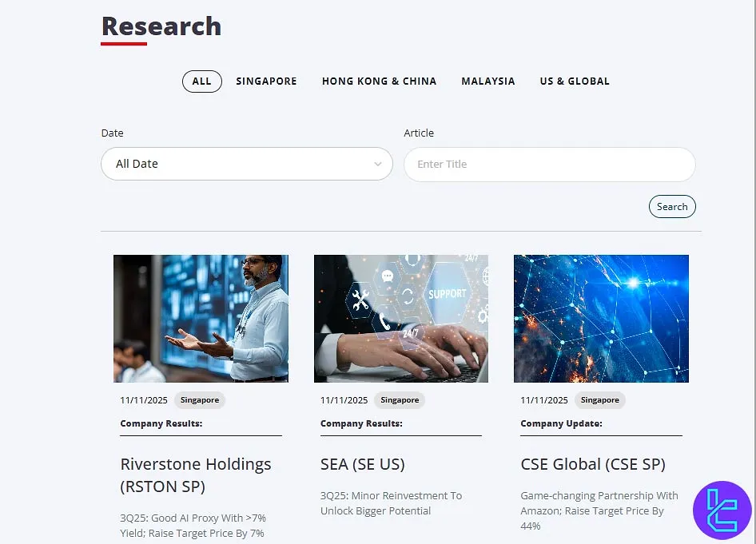Image resolution: width=756 pixels, height=544 pixels.
Task: Open the SEA support-themed thumbnail
Action: 400,318
